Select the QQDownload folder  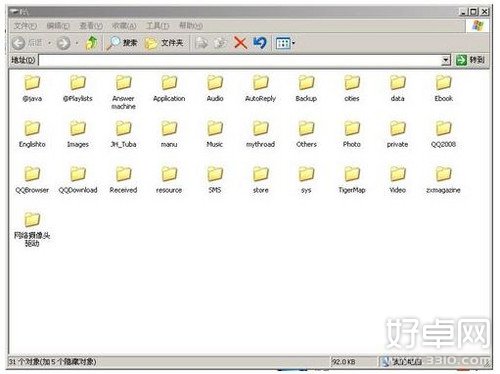tap(78, 180)
